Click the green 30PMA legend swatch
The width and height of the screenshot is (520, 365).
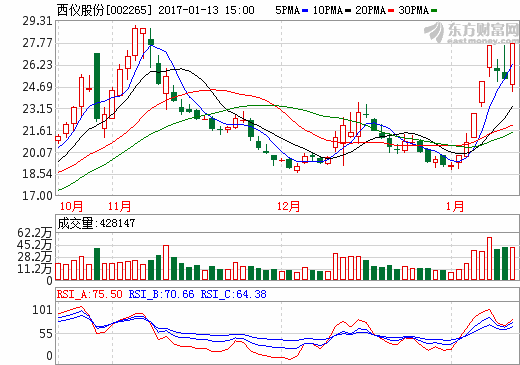pyautogui.click(x=434, y=11)
